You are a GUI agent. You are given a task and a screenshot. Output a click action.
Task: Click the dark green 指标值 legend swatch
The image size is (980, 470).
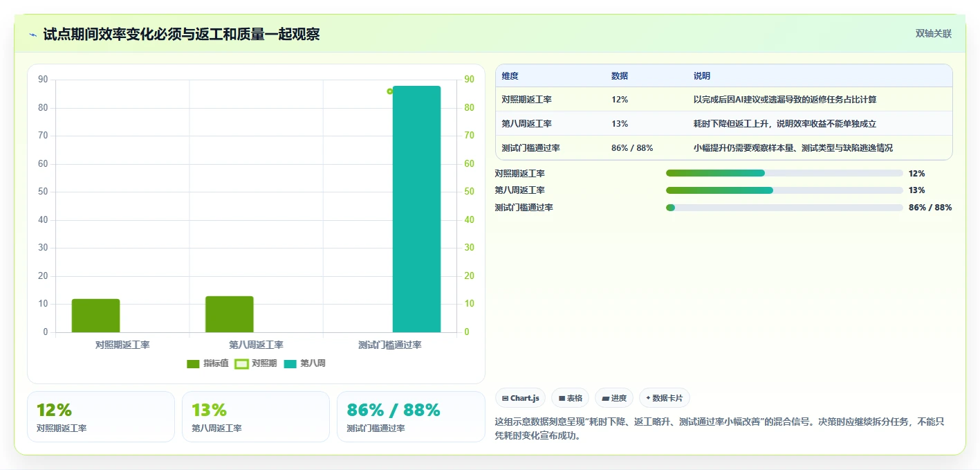193,363
